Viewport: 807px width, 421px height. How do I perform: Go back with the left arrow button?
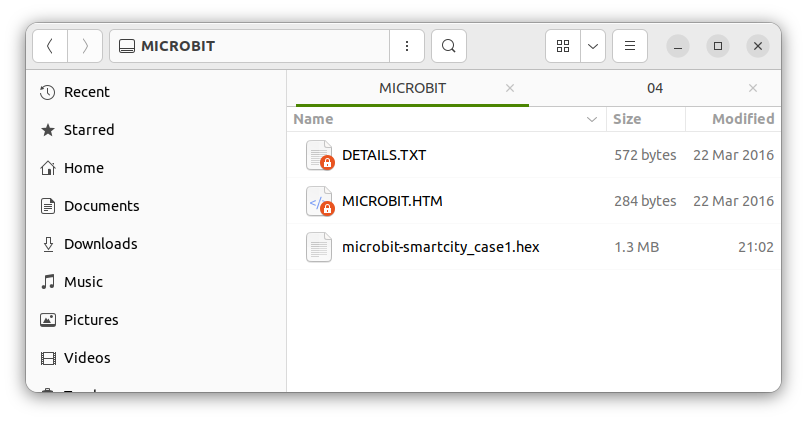(x=50, y=46)
